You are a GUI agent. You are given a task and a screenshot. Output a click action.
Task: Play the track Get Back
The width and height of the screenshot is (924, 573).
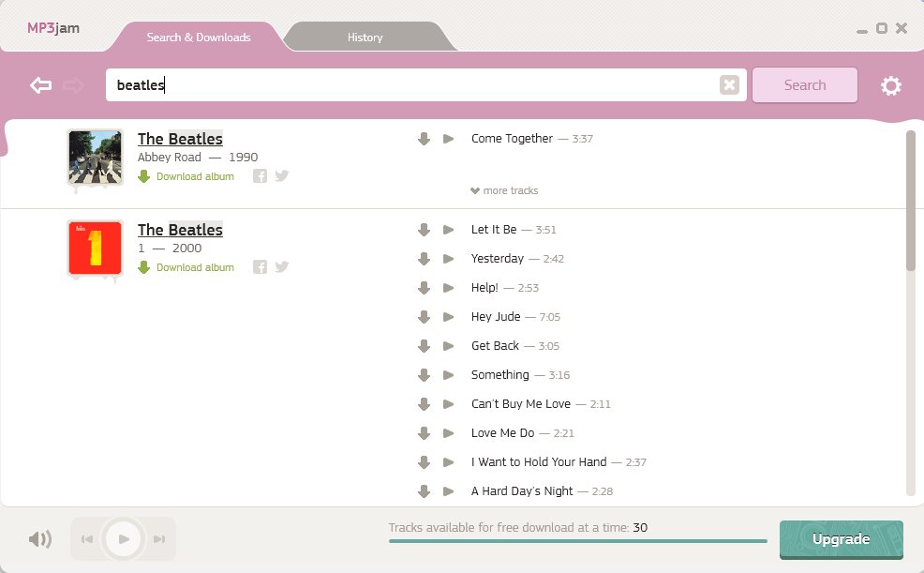pyautogui.click(x=449, y=346)
